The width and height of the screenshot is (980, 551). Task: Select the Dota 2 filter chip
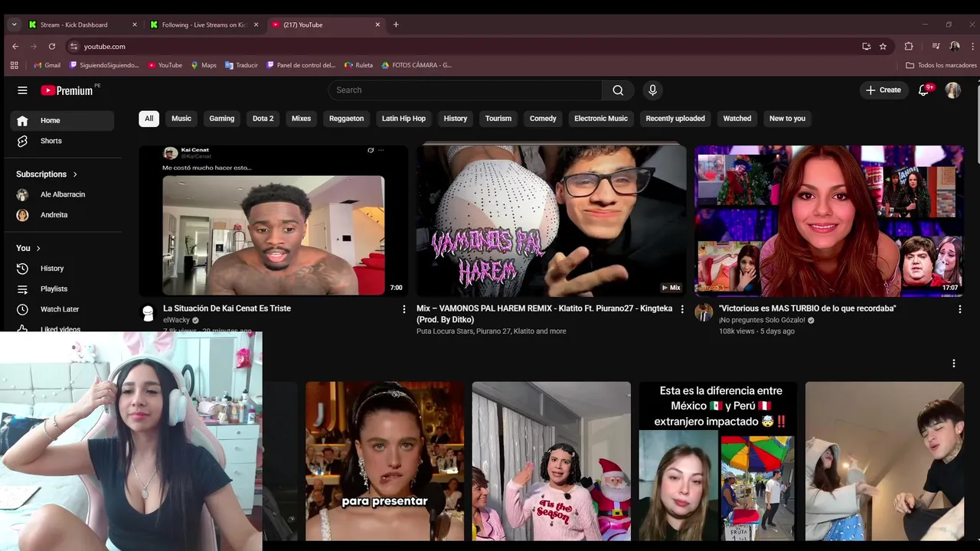(x=263, y=119)
